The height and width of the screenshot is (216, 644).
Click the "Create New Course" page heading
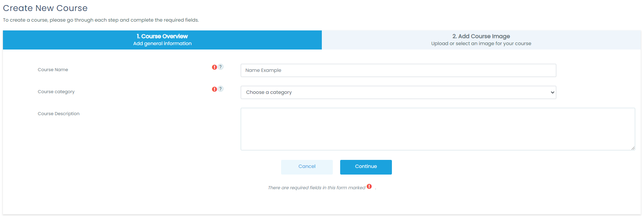click(x=45, y=8)
